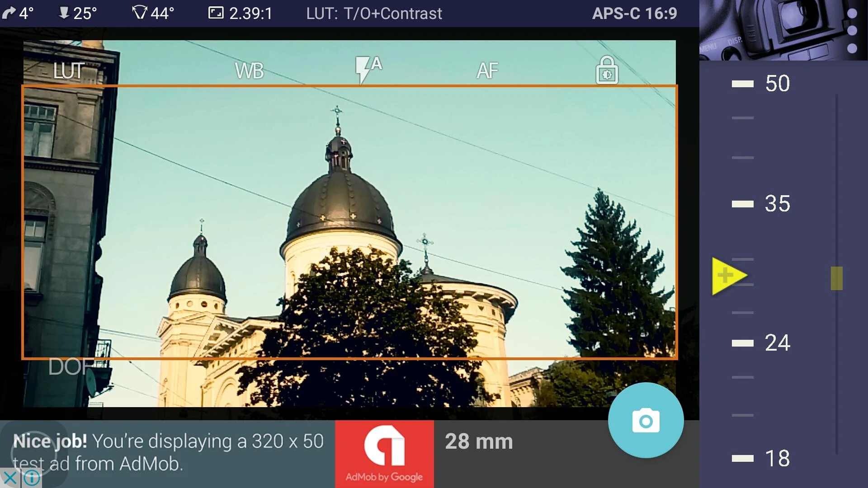Click the olive scrollbar thumb on the focal scale
The image size is (868, 488).
837,278
